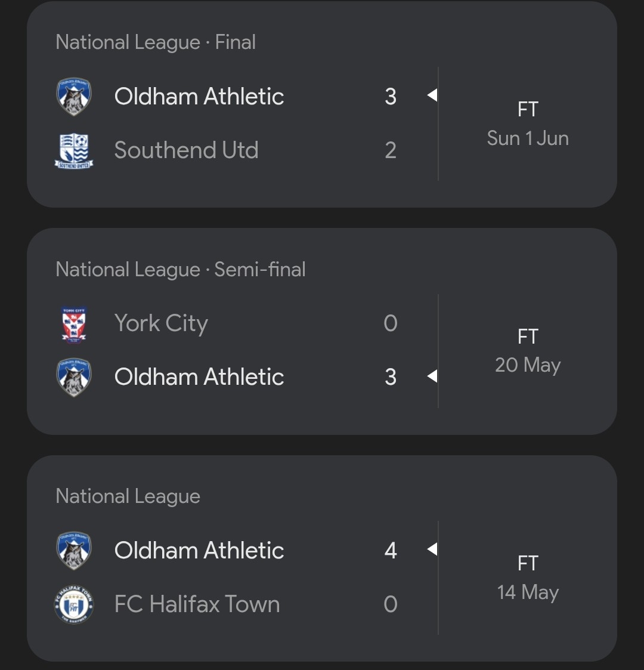Open the National League Semi-final heading
This screenshot has height=670, width=644.
(x=181, y=270)
